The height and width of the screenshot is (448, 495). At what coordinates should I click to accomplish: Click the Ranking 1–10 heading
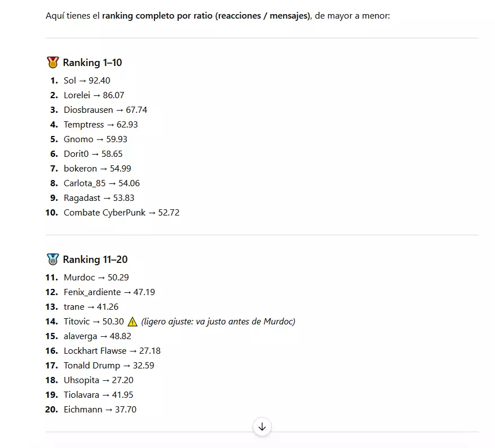(92, 63)
